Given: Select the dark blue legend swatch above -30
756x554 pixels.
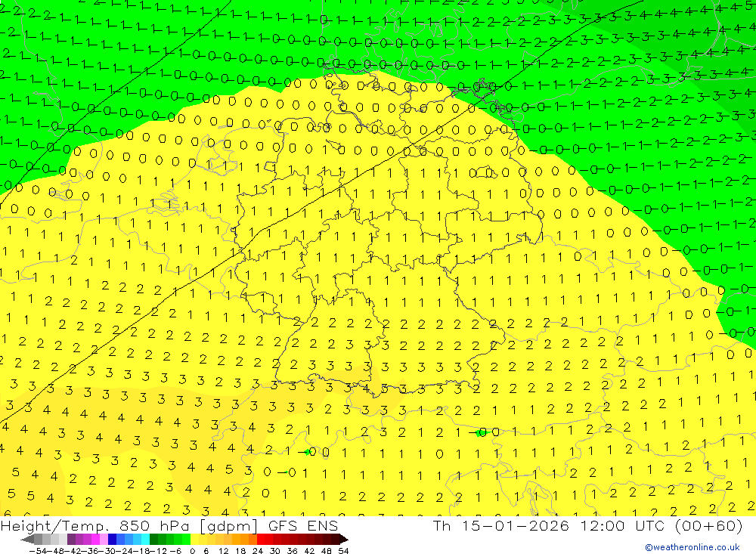Looking at the screenshot, I should pyautogui.click(x=113, y=540).
